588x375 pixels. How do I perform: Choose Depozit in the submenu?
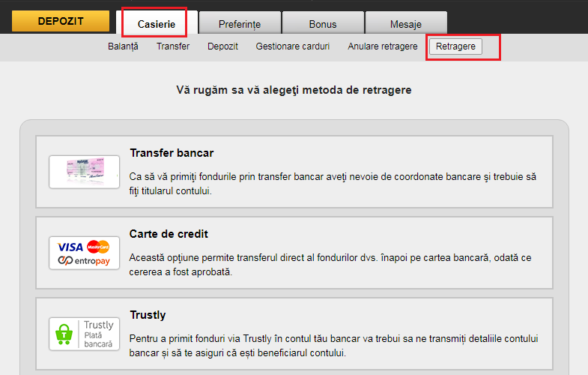(x=222, y=46)
